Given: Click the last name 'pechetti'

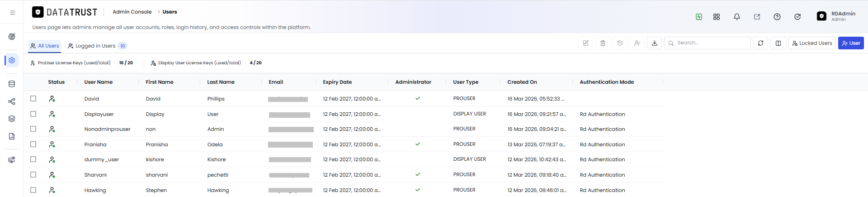Looking at the screenshot, I should click(218, 175).
